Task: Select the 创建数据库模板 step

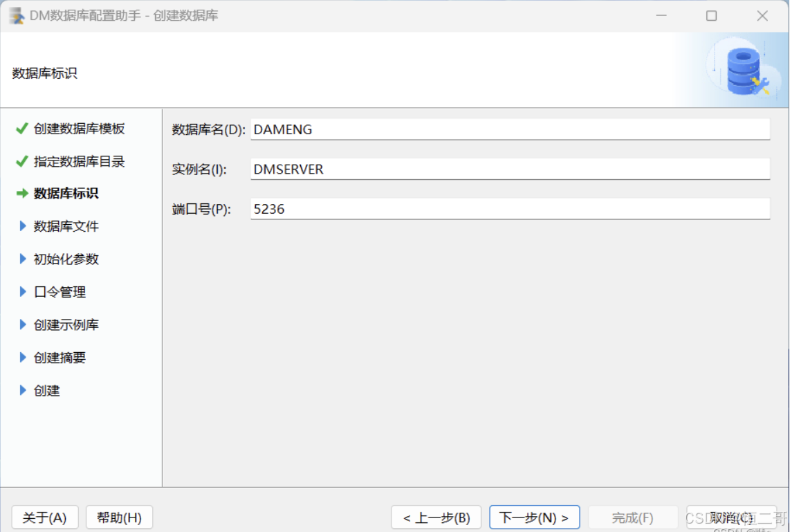Action: pos(79,129)
